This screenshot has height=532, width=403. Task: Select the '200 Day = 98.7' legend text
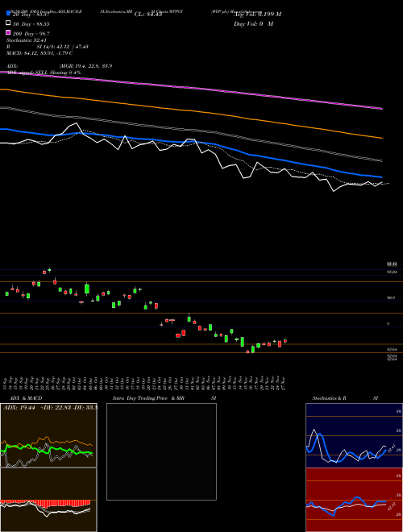pos(31,34)
